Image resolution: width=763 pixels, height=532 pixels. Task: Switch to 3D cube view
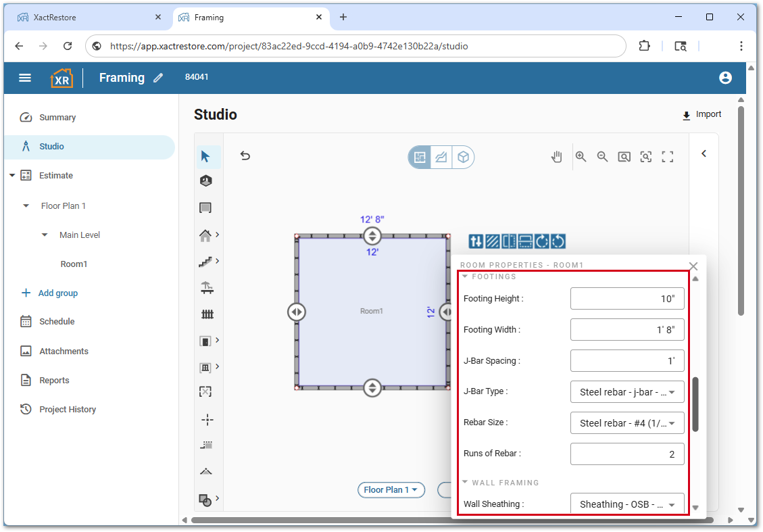tap(463, 157)
